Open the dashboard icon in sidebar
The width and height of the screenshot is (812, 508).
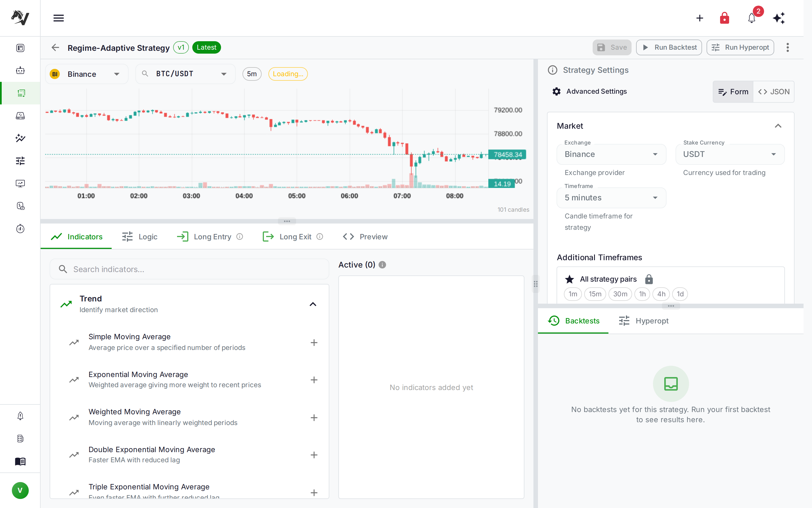click(x=20, y=48)
